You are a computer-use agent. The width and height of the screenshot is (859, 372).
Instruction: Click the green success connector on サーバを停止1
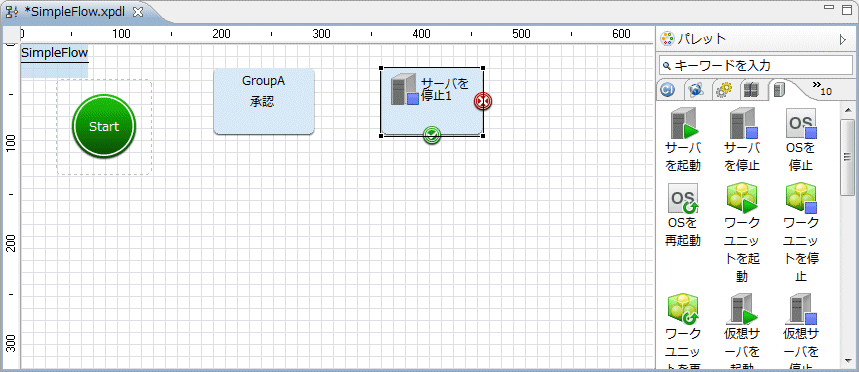432,135
